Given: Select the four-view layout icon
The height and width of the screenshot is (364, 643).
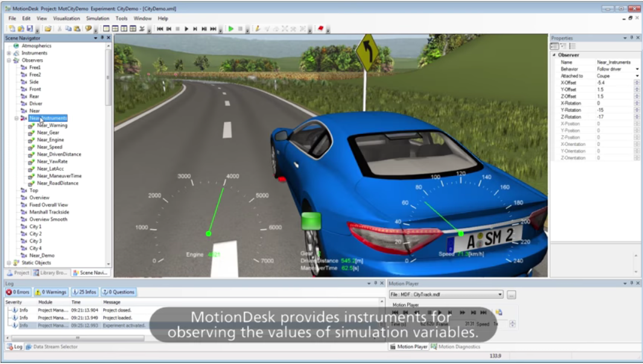Looking at the screenshot, I should [133, 29].
